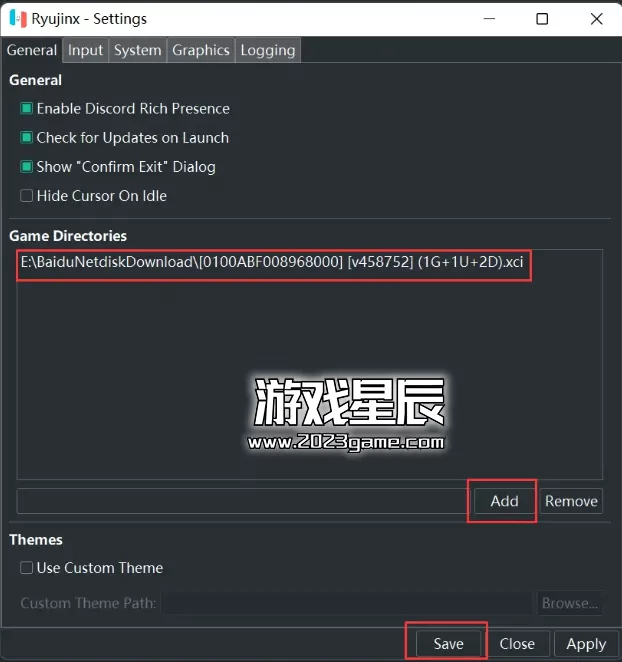Minimize the Ryujinx Settings window
622x662 pixels.
pos(489,19)
